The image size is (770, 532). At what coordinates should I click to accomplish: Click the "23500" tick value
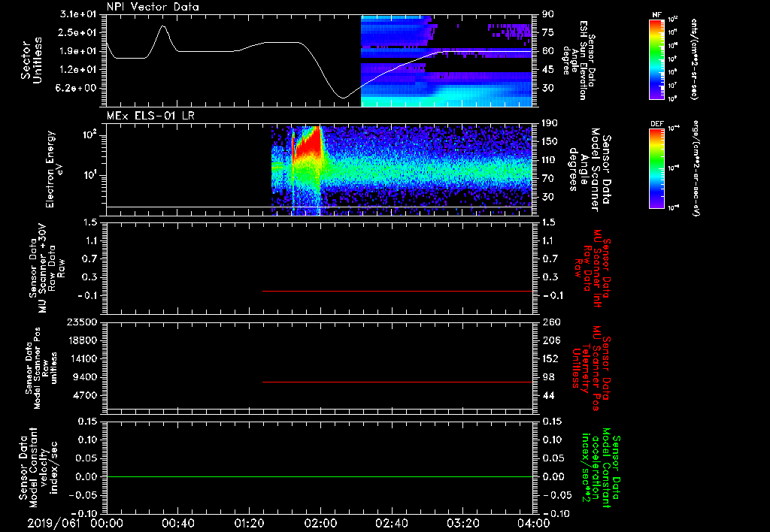[82, 322]
